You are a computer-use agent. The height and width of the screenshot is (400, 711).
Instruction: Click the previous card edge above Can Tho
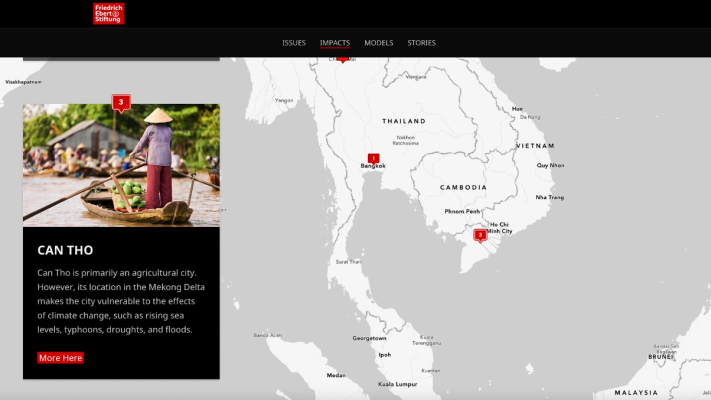121,58
